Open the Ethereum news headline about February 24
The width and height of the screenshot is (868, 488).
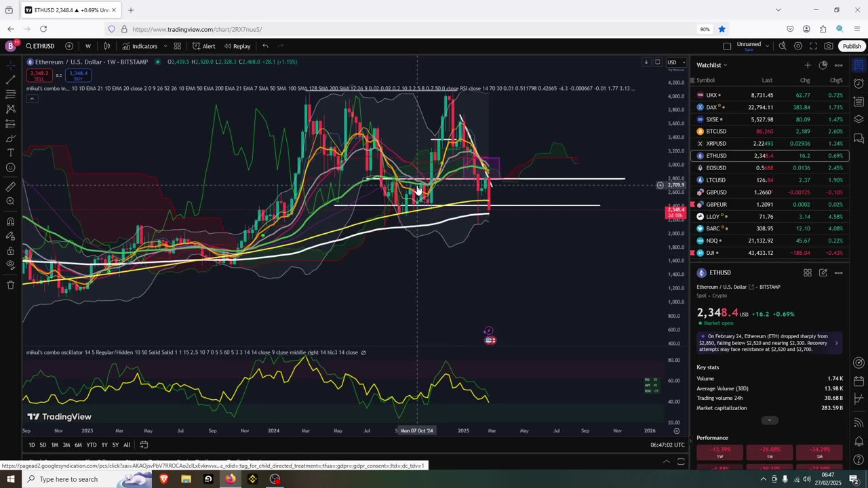pyautogui.click(x=770, y=343)
